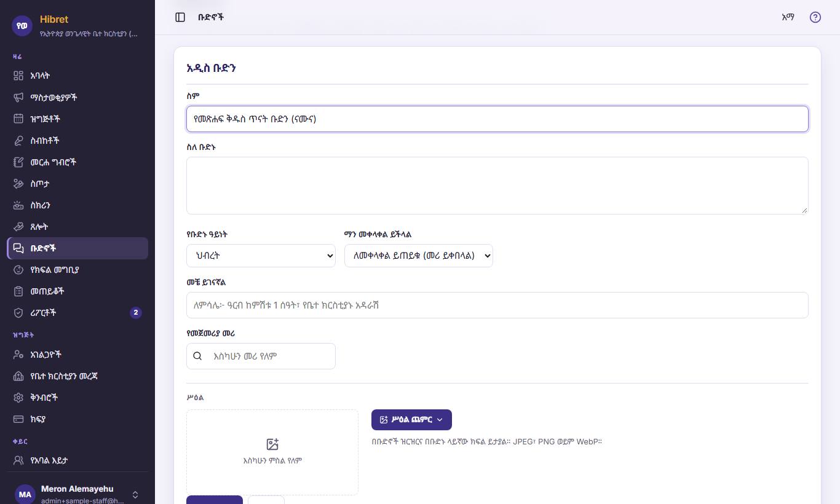Click the shield icon beside ሪፖርቶች

coord(18,312)
